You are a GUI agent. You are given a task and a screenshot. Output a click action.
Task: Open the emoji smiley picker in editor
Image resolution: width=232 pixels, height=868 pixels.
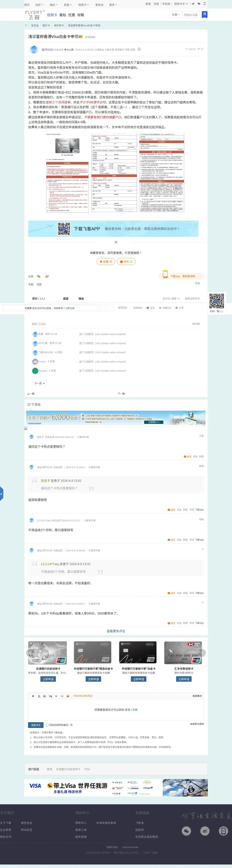click(68, 696)
